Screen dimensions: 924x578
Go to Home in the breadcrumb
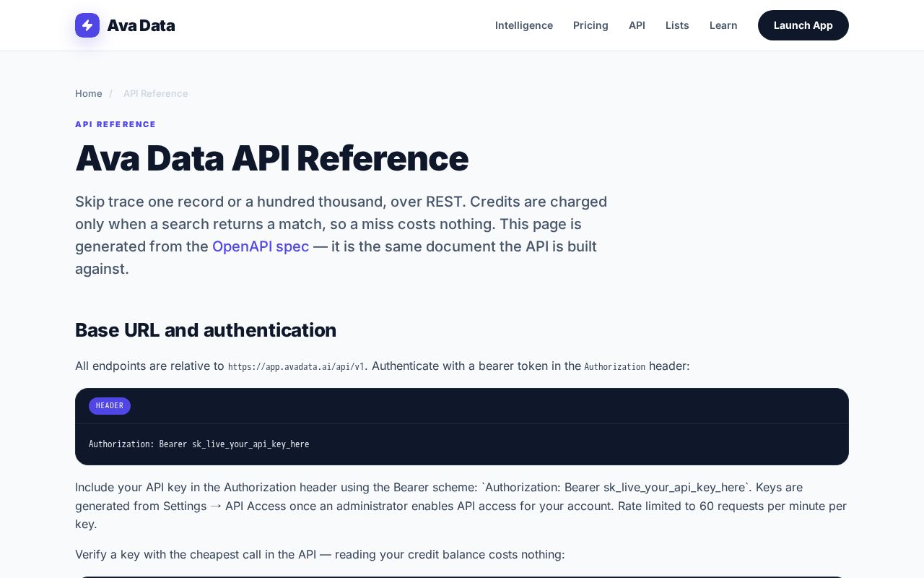click(x=89, y=93)
